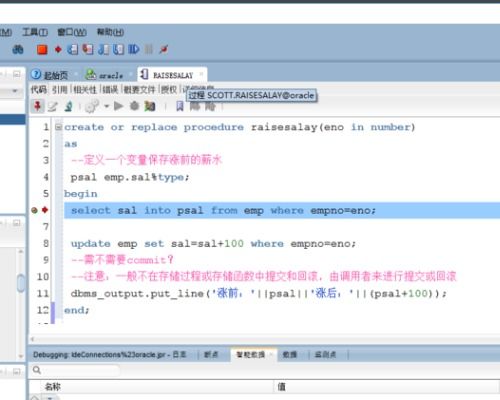Click the binoculars search icon in main toolbar
Image resolution: width=500 pixels, height=400 pixels.
[x=18, y=50]
